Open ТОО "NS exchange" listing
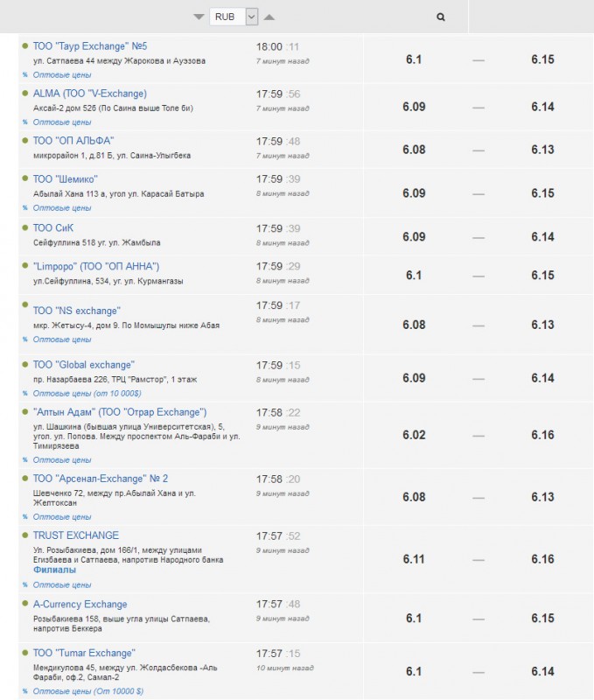The width and height of the screenshot is (594, 700). 76,311
